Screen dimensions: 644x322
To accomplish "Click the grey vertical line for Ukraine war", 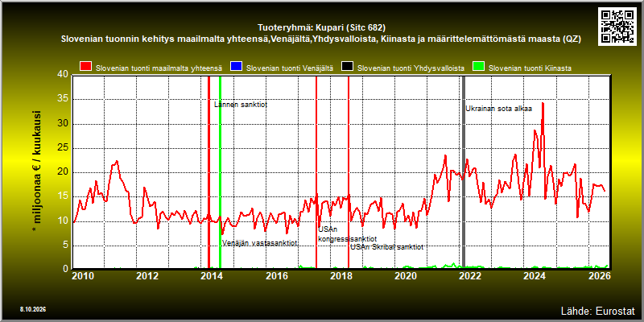I will [464, 171].
